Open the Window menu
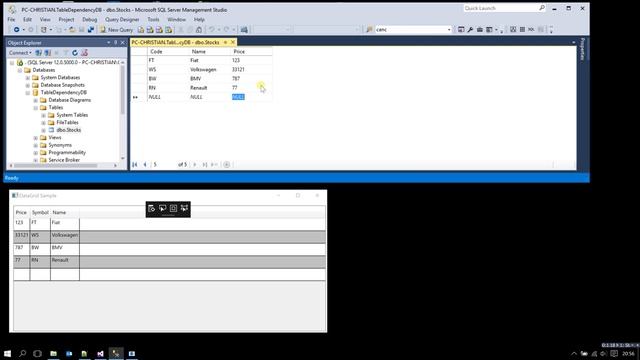The width and height of the screenshot is (640, 360). click(176, 19)
